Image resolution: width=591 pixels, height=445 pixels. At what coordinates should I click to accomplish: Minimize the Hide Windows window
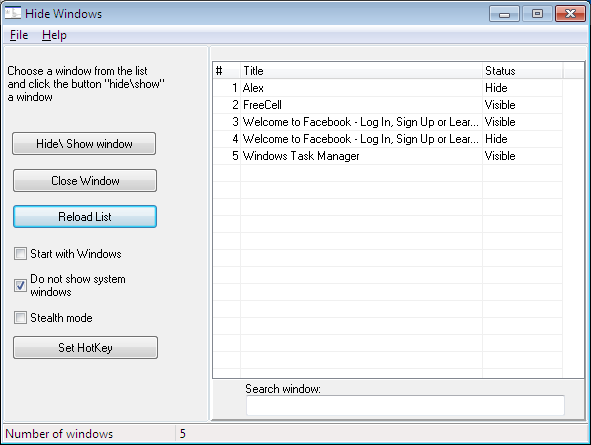click(504, 14)
